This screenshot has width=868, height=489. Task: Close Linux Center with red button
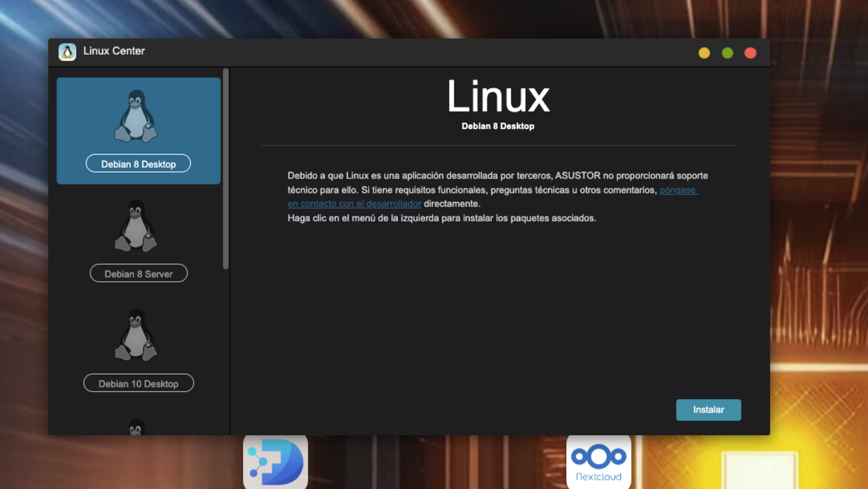click(x=750, y=53)
